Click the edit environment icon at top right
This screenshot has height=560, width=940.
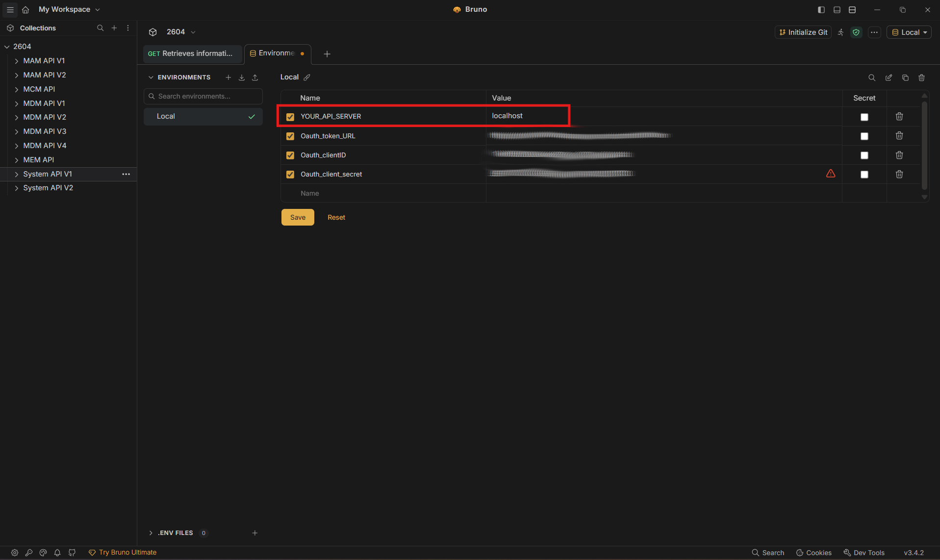tap(889, 77)
